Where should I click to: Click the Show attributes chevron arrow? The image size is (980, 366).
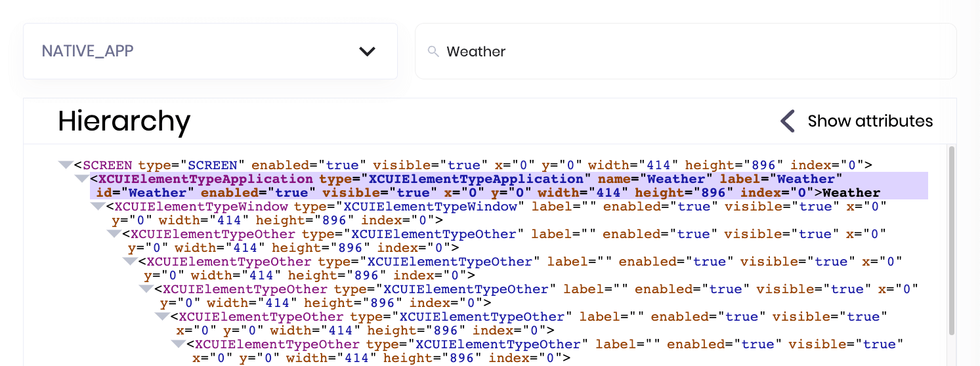pyautogui.click(x=788, y=121)
